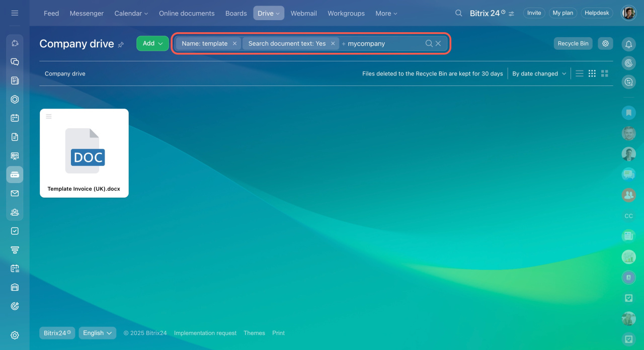Click the magnifier icon in the filter bar
The image size is (644, 350).
coord(429,44)
